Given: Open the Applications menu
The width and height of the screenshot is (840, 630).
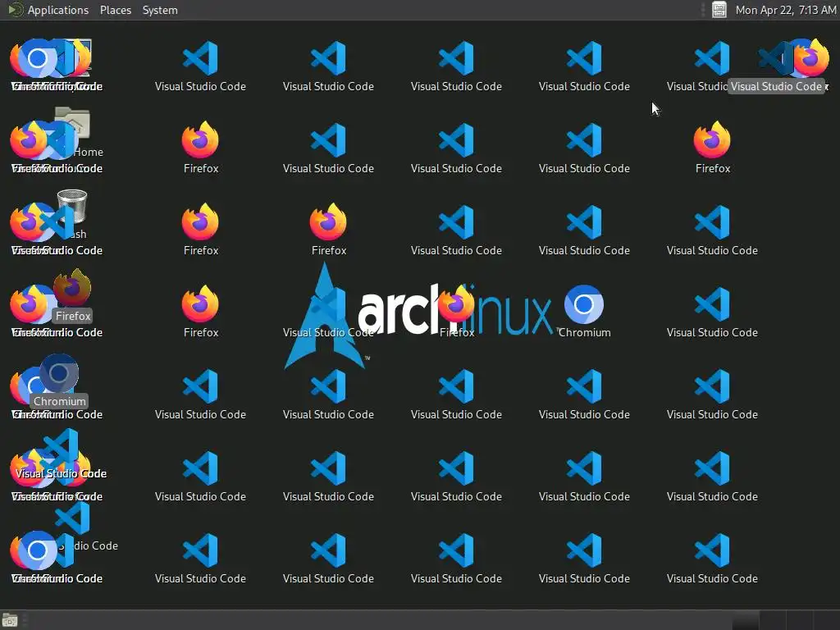Looking at the screenshot, I should 58,10.
